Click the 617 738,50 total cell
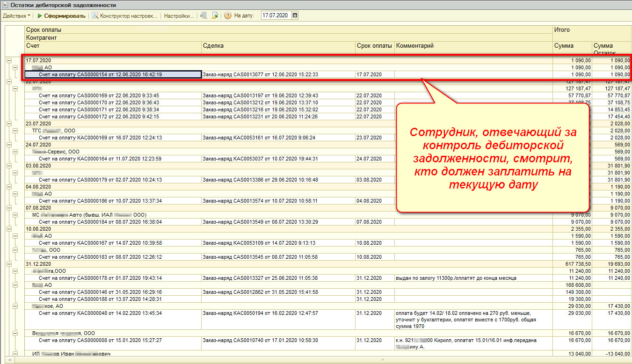This screenshot has width=632, height=364. point(572,264)
